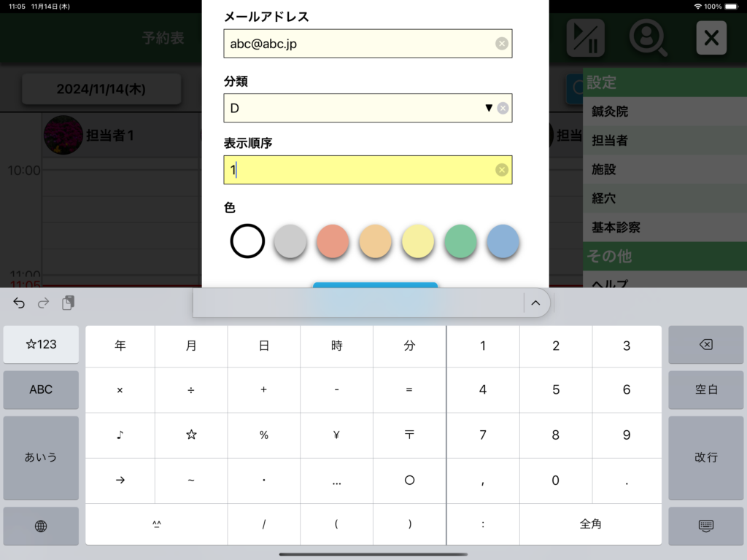Switch keyboard to ABC mode
Screen dimensions: 747x560
[x=41, y=389]
